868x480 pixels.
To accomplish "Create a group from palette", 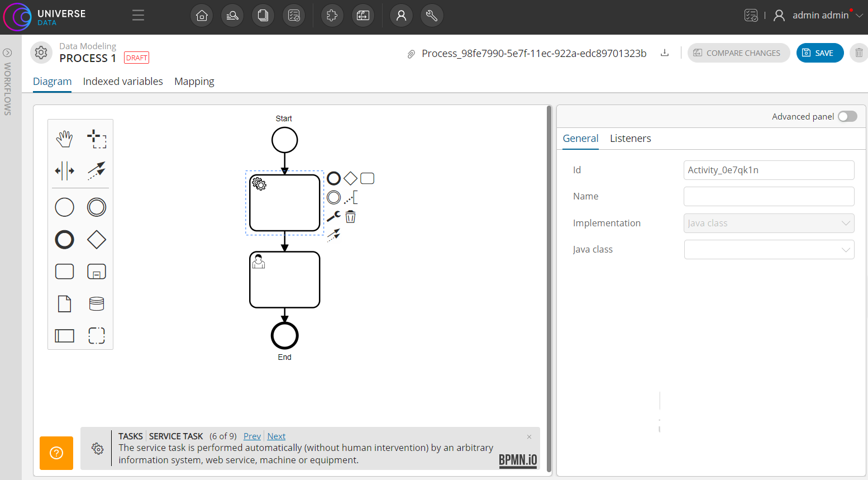I will (97, 336).
